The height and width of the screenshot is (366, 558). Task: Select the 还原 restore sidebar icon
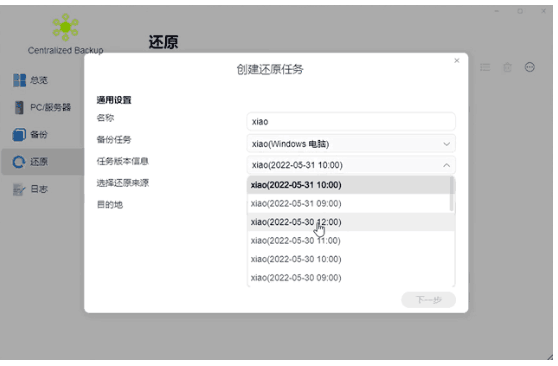(x=19, y=162)
